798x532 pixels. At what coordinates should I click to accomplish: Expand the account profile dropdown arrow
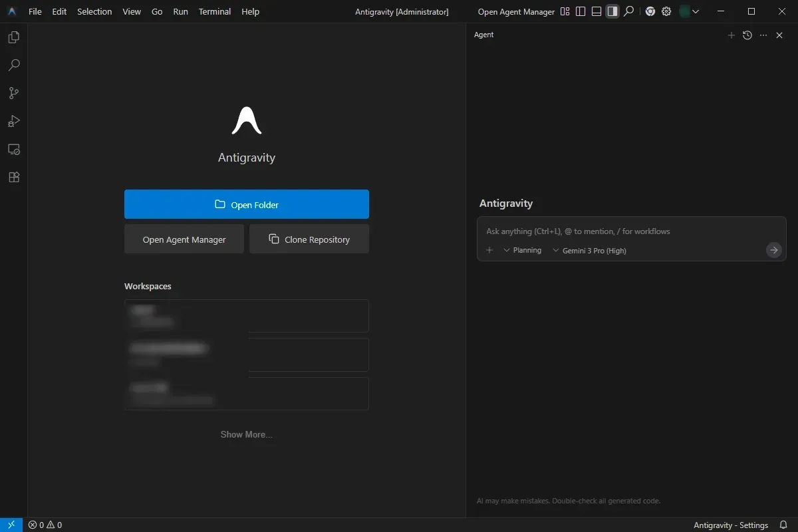(696, 11)
